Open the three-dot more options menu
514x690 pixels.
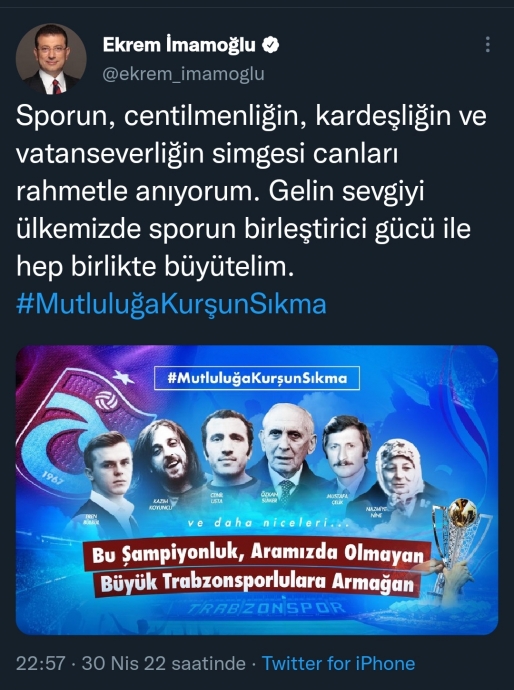[488, 44]
